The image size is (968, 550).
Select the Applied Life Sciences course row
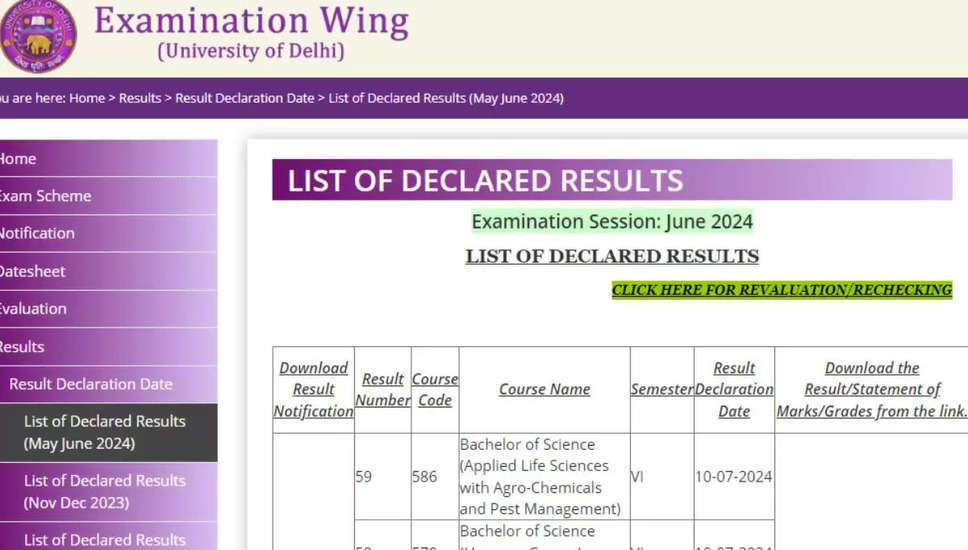[x=540, y=476]
